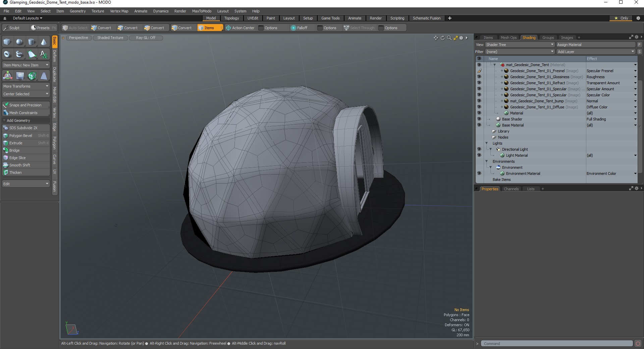This screenshot has width=644, height=349.
Task: Toggle visibility of Geodesic_Dome_Tent_01_Refract layer
Action: click(479, 83)
